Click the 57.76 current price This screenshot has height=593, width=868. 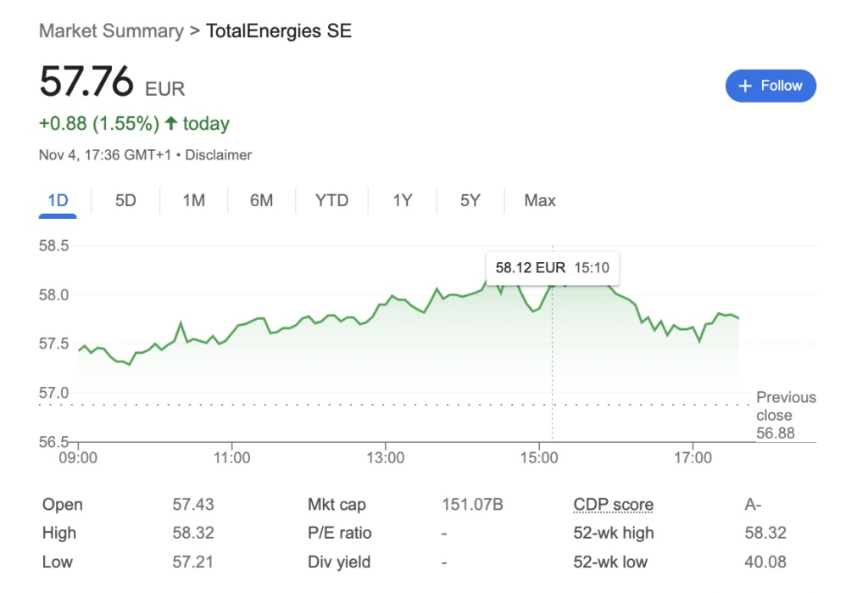click(x=86, y=81)
